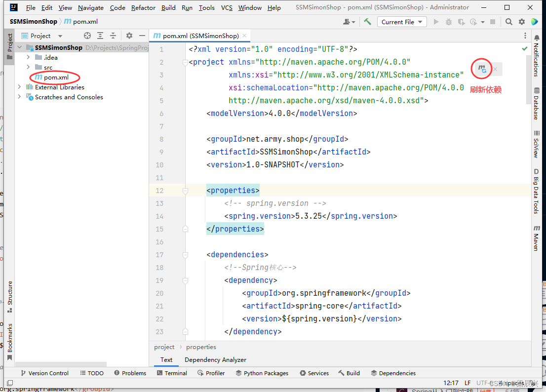Toggle the Structure side tool window
The width and height of the screenshot is (546, 392).
click(10, 297)
